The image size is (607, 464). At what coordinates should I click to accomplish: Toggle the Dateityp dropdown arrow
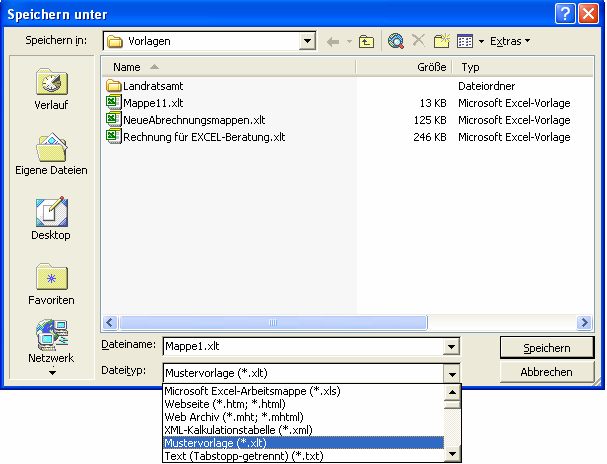click(x=452, y=373)
